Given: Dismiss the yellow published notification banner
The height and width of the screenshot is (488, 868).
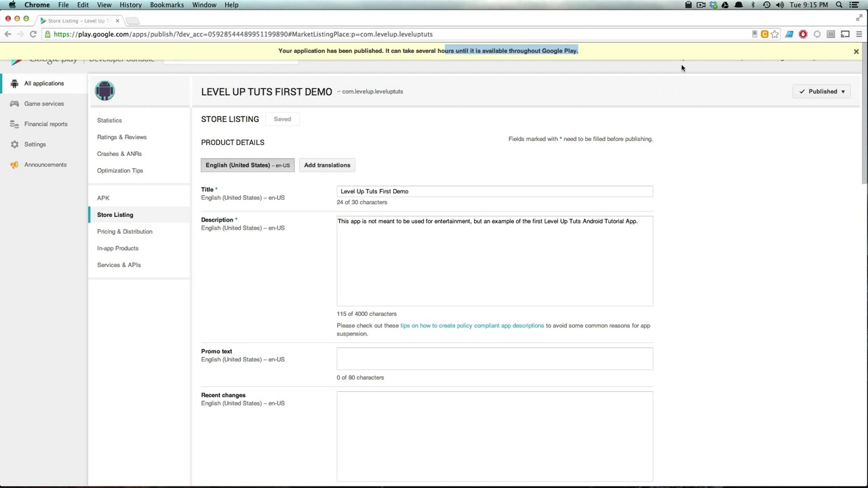Looking at the screenshot, I should (856, 52).
